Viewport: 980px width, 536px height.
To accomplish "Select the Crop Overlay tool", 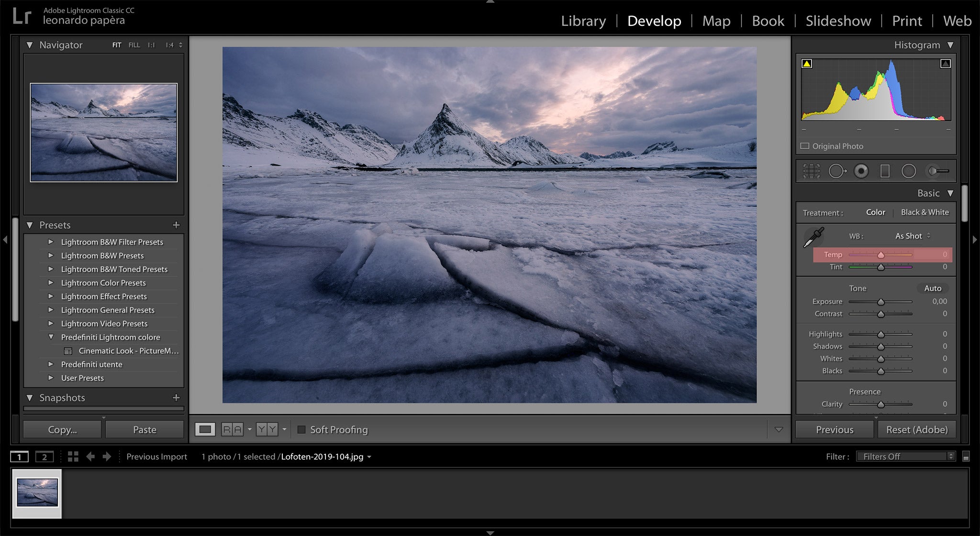I will click(x=811, y=171).
